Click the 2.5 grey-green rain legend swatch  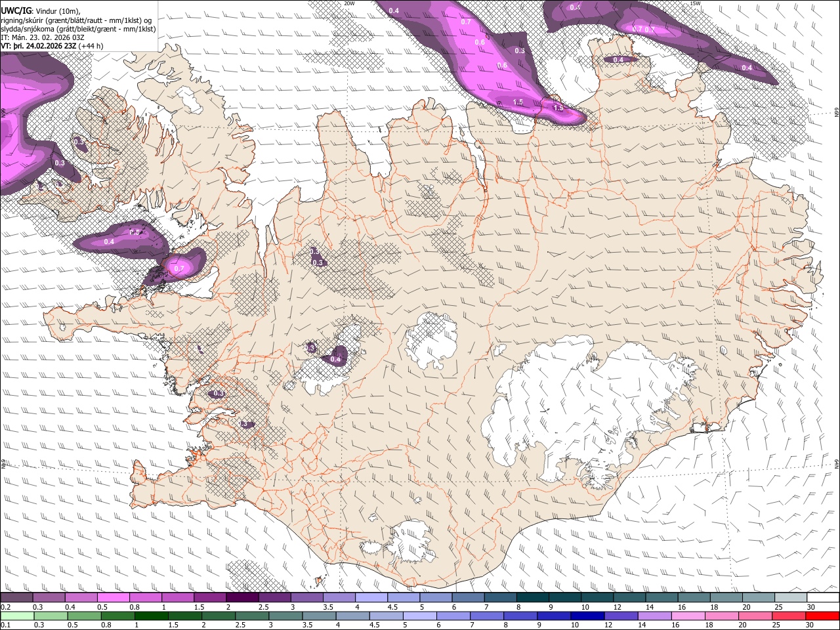pos(252,616)
